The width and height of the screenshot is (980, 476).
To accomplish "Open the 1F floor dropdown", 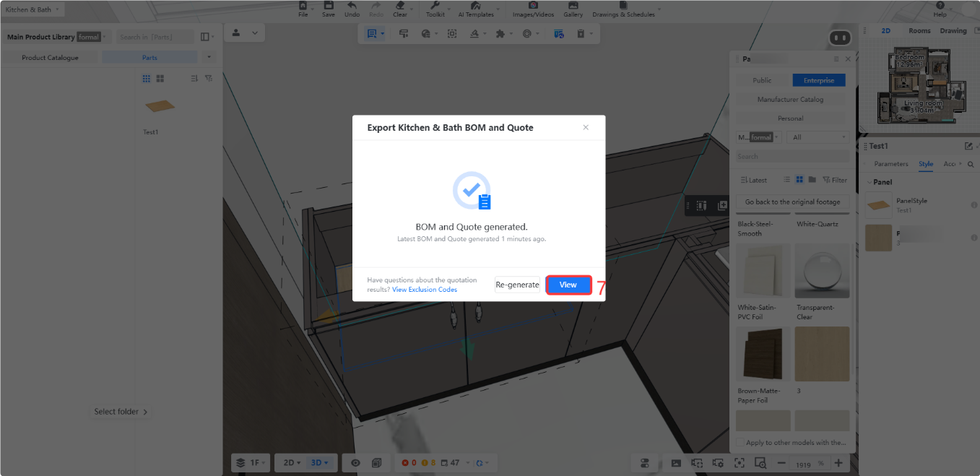I will [251, 462].
